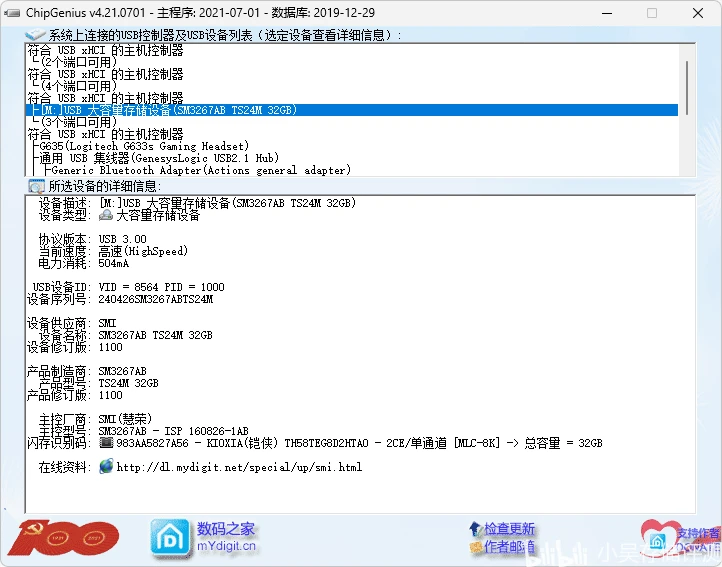Click the mYdigit.cn house logo icon
This screenshot has height=567, width=722.
[170, 537]
